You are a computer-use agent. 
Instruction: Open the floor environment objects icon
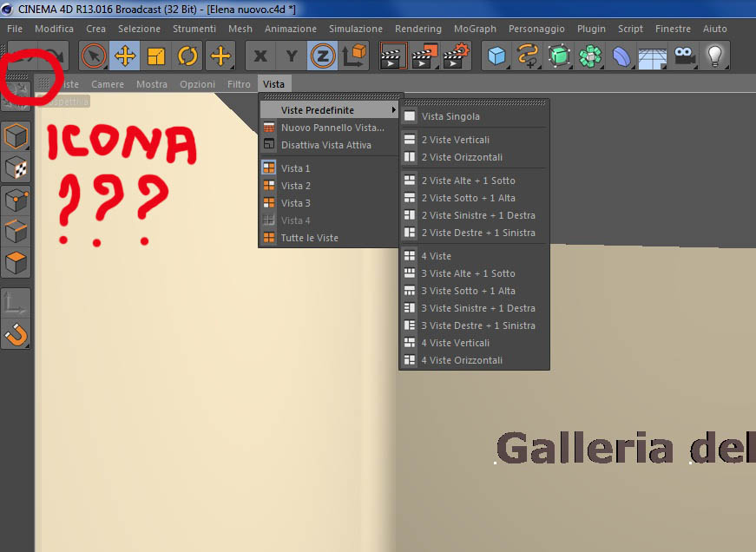(x=653, y=56)
